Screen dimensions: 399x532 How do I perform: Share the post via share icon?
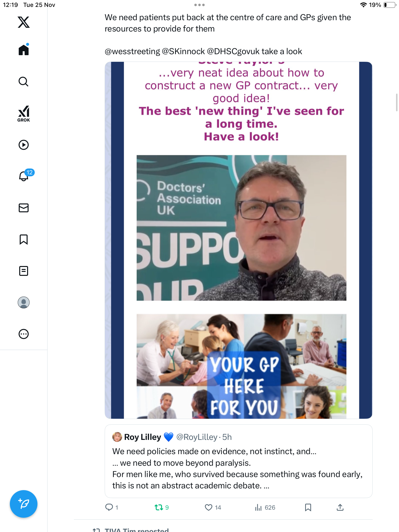(340, 507)
